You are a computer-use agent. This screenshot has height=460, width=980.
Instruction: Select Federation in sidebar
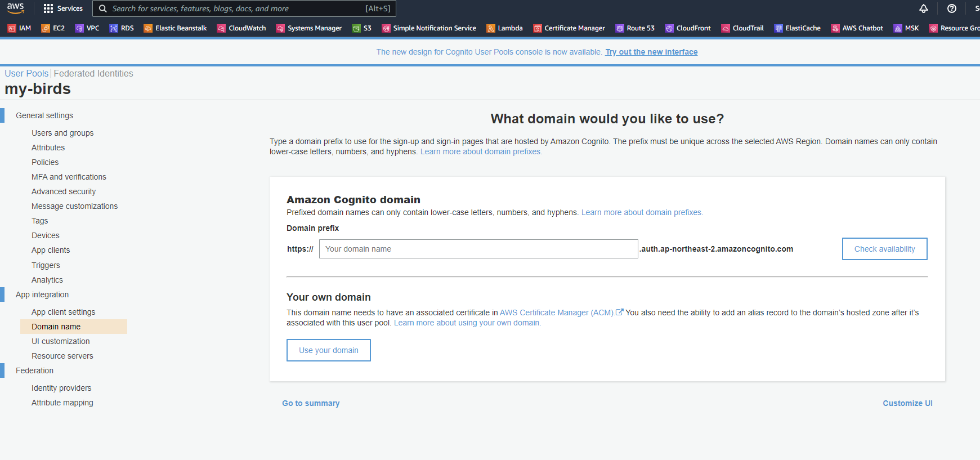click(34, 370)
